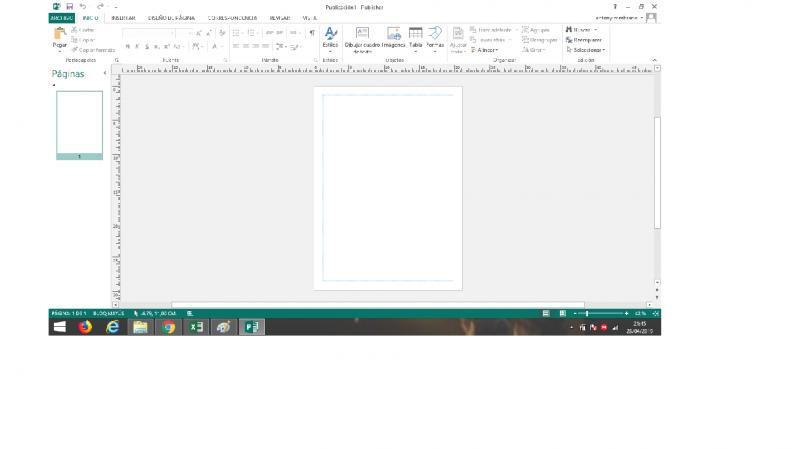Open Internet Explorer from the taskbar
Viewport: 800px width, 449px height.
pos(112,327)
